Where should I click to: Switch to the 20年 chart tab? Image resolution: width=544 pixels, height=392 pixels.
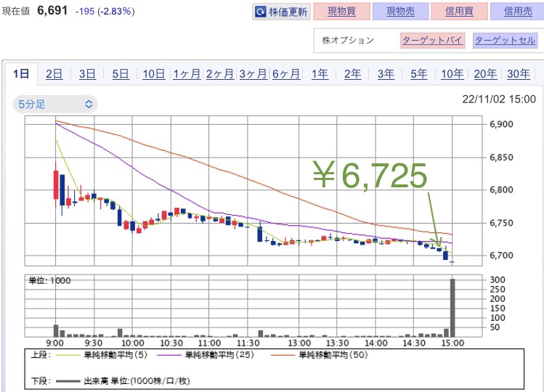(x=485, y=74)
